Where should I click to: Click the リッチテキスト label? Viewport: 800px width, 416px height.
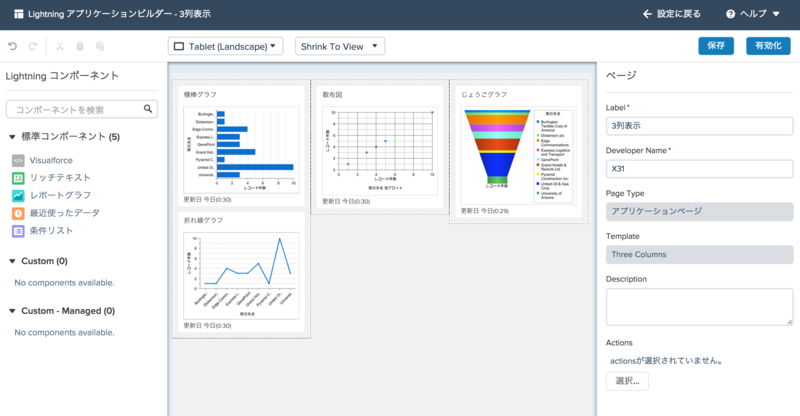coord(60,178)
